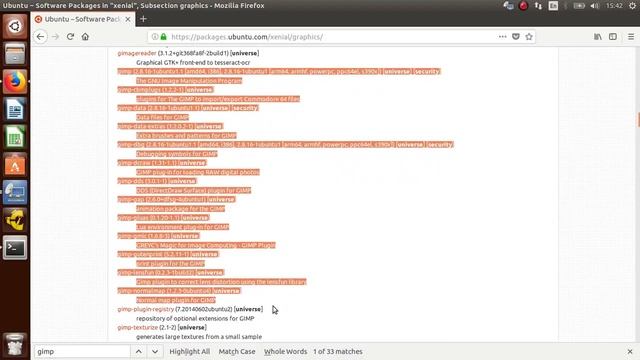
Task: Save page to Pocket
Action: [x=516, y=37]
